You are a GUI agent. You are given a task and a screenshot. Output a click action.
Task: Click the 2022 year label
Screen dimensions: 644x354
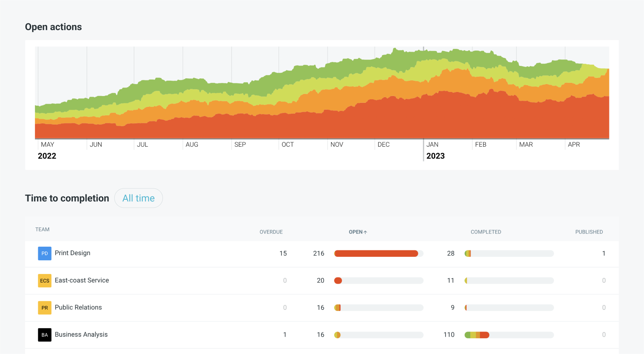(47, 156)
